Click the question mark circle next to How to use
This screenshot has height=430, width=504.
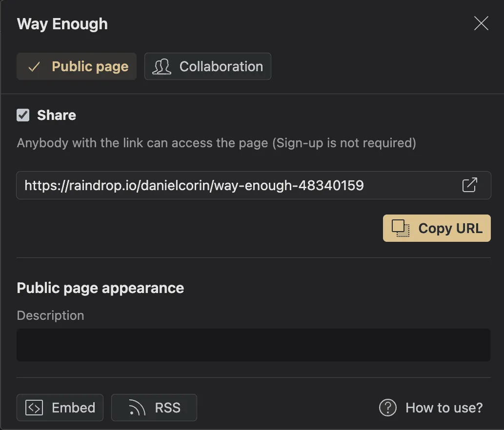click(387, 408)
